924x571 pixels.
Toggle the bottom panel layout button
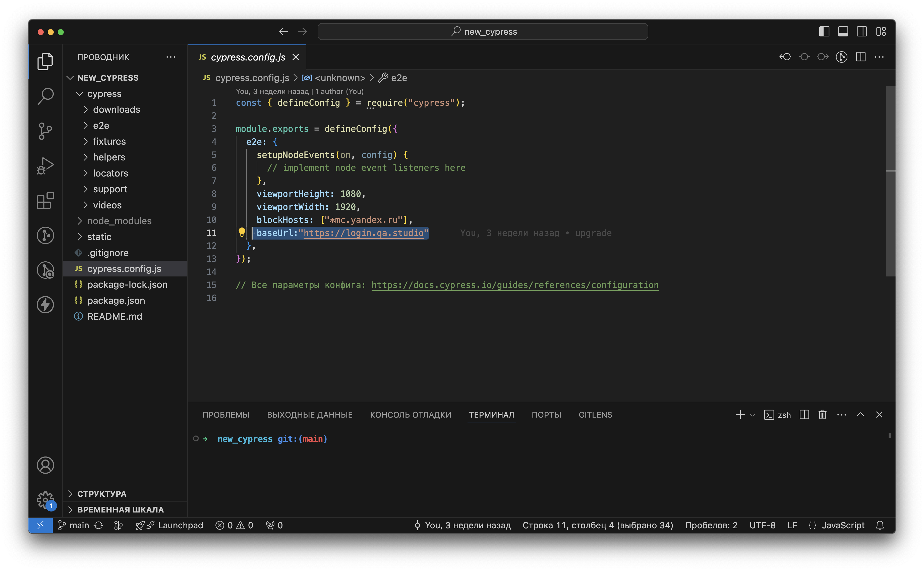[x=843, y=32]
